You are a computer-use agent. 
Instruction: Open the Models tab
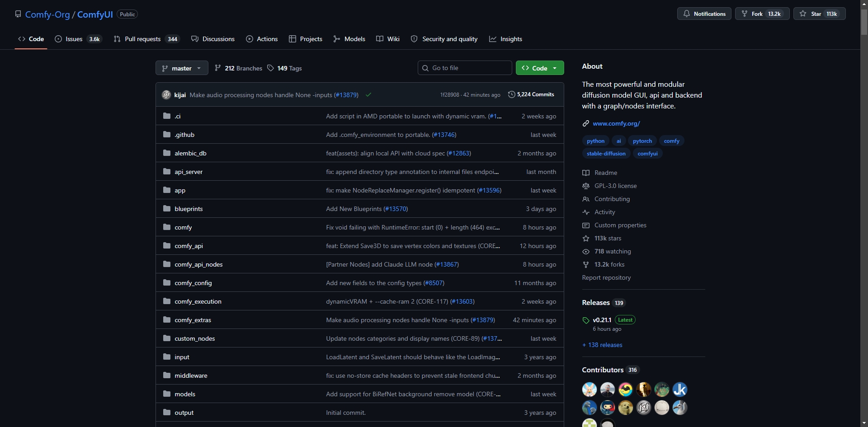[349, 39]
